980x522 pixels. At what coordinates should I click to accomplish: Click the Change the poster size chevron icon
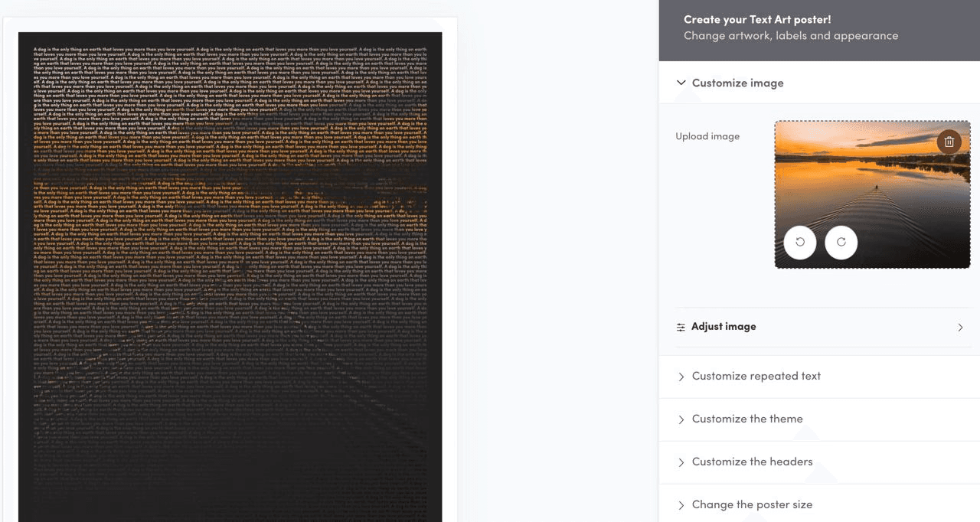coord(681,505)
